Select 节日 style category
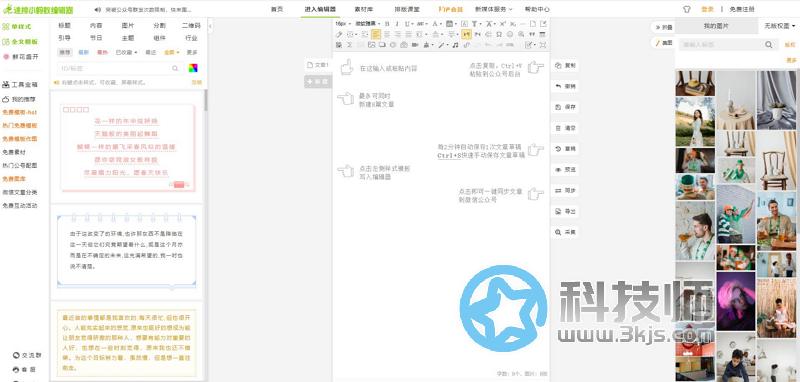Viewport: 800px width, 382px height. tap(96, 38)
